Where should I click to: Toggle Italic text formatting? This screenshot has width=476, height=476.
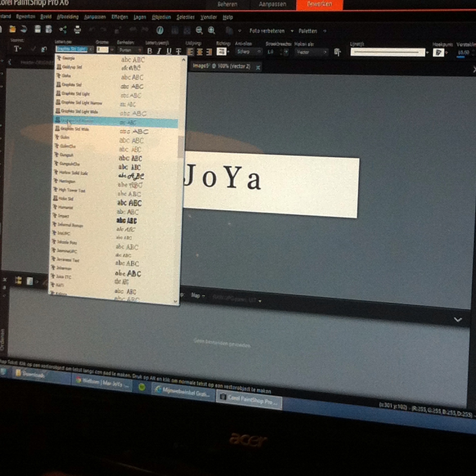[159, 51]
